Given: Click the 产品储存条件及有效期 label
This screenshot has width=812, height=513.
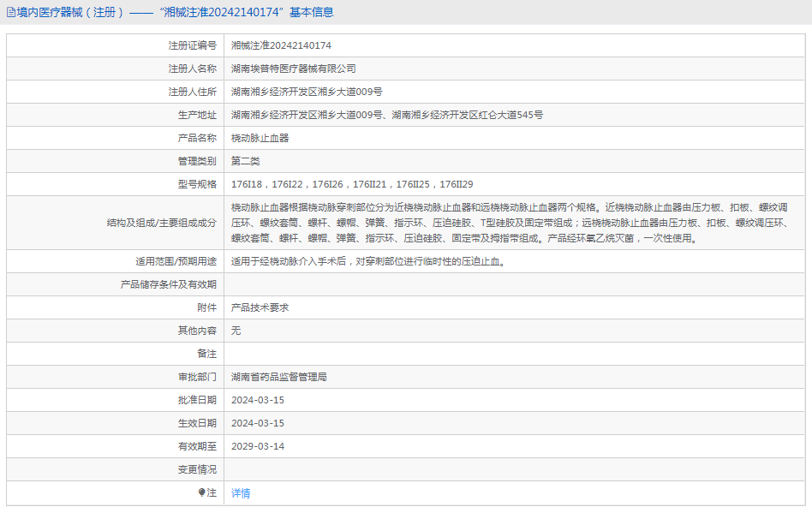Looking at the screenshot, I should click(168, 284).
